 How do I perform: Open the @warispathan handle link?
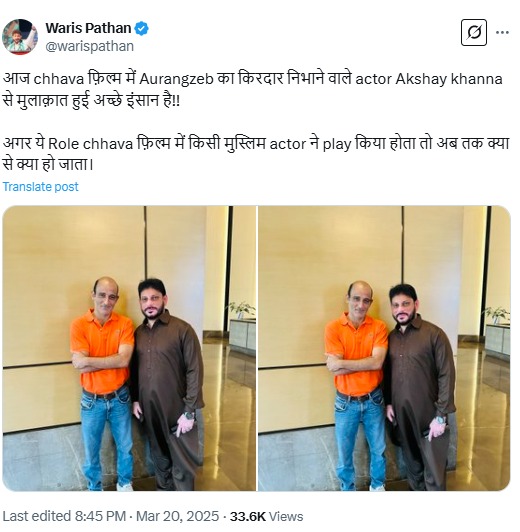point(90,46)
